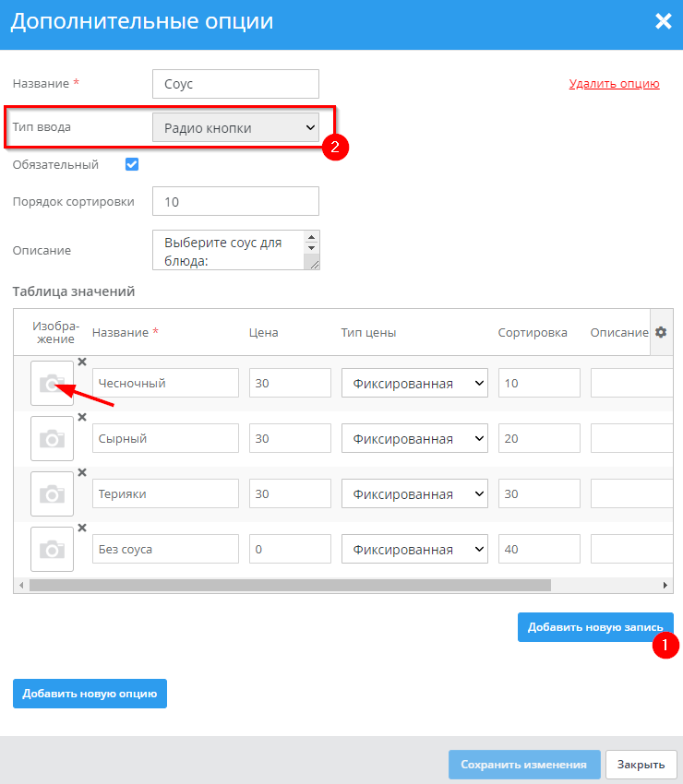Expand Тип цены dropdown for Чесночный
The image size is (683, 784).
414,383
